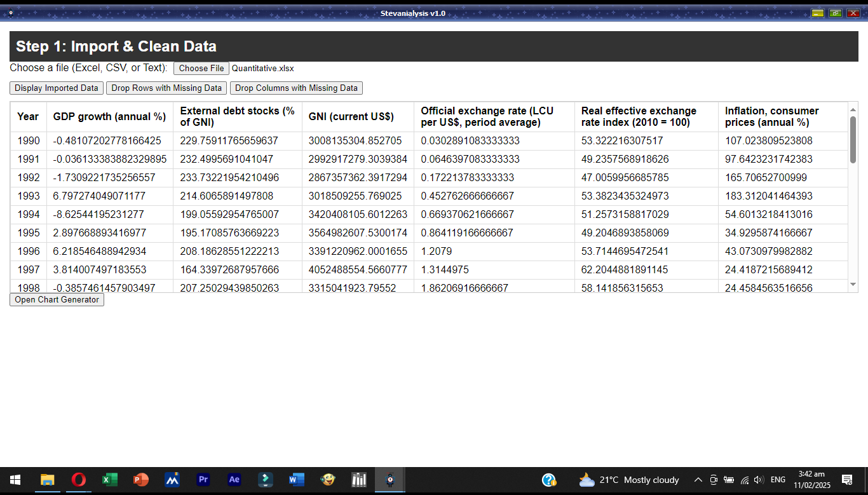
Task: Select the 1993 year cell
Action: coord(28,196)
